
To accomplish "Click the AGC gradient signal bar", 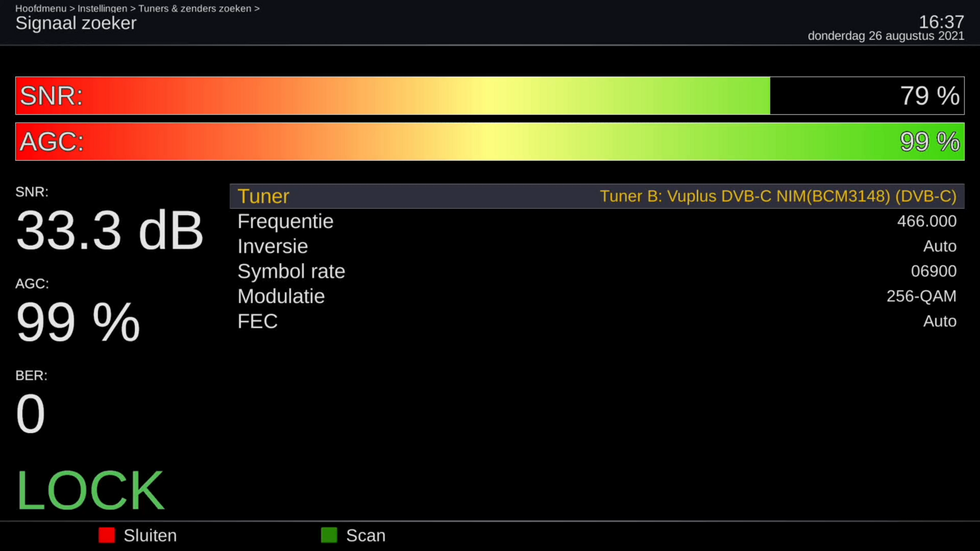I will tap(459, 142).
